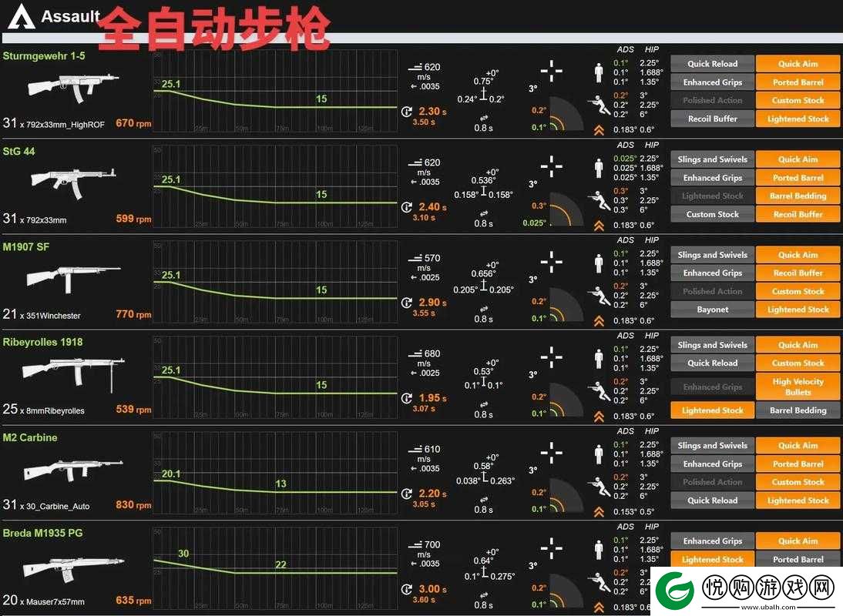The width and height of the screenshot is (843, 616).
Task: Click the StG 44 orange double-chevron icon
Action: pyautogui.click(x=599, y=226)
